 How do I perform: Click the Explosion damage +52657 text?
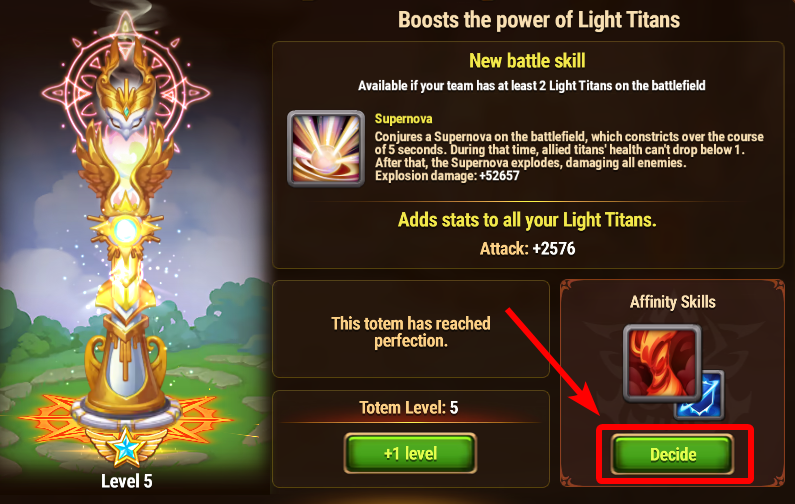click(447, 176)
